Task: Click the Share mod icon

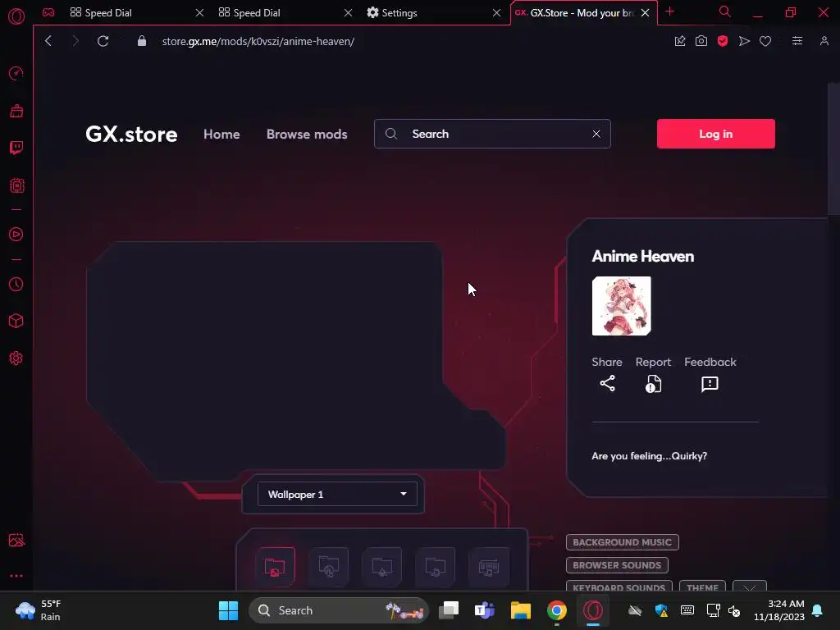Action: point(608,384)
